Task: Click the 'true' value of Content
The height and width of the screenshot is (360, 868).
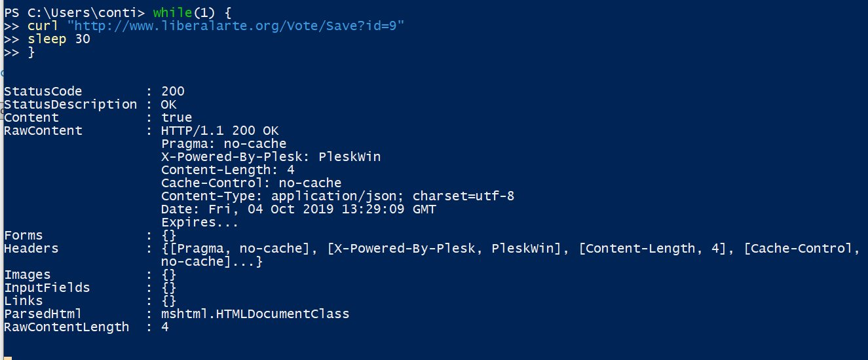Action: (x=176, y=117)
